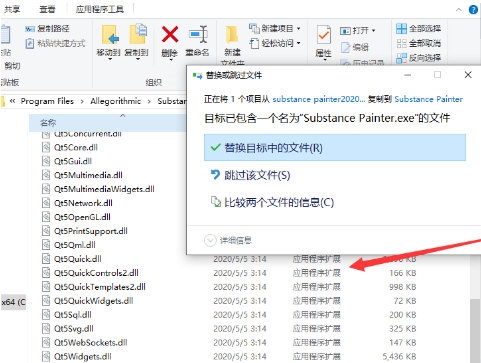Open the 新建项目 dropdown
Image resolution: width=481 pixels, height=363 pixels.
[x=275, y=29]
